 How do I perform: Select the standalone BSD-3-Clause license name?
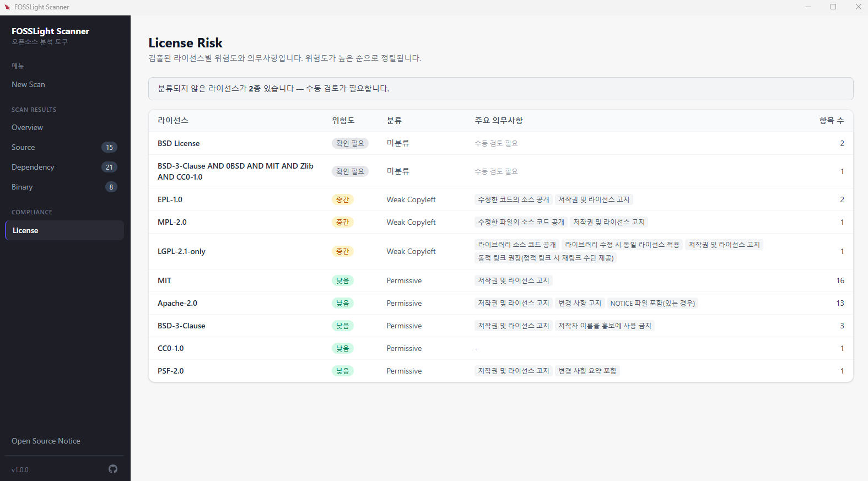pyautogui.click(x=181, y=326)
